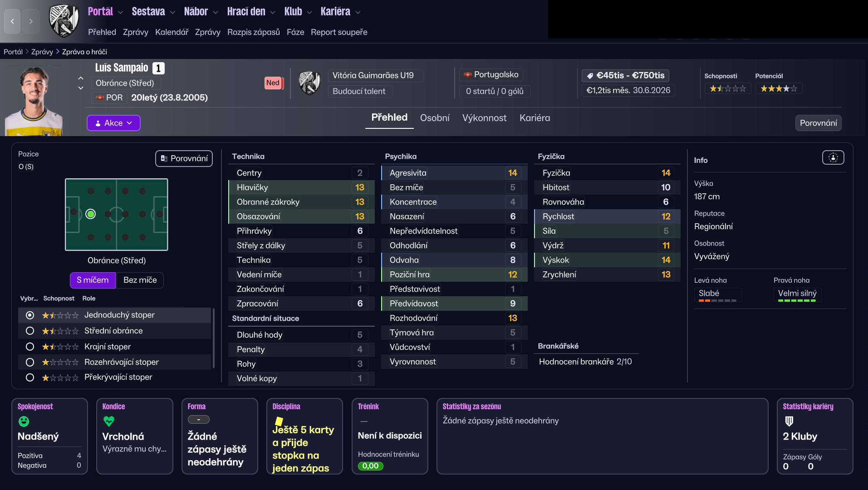Image resolution: width=868 pixels, height=490 pixels.
Task: Click the Porovnání button in the header
Action: (818, 123)
